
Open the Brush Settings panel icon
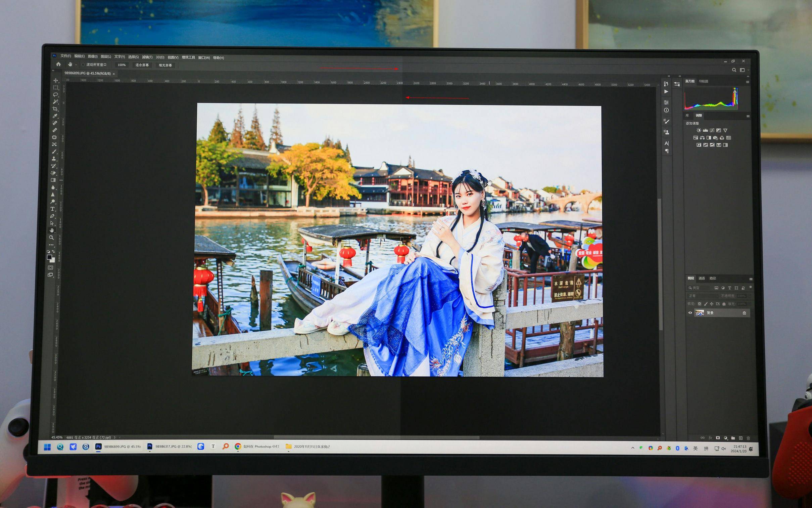(667, 121)
